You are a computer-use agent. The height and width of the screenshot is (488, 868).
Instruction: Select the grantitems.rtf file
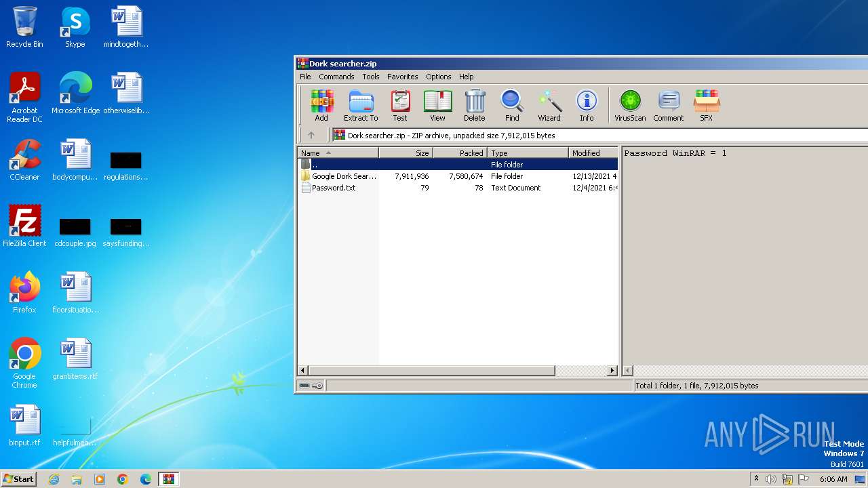point(75,359)
